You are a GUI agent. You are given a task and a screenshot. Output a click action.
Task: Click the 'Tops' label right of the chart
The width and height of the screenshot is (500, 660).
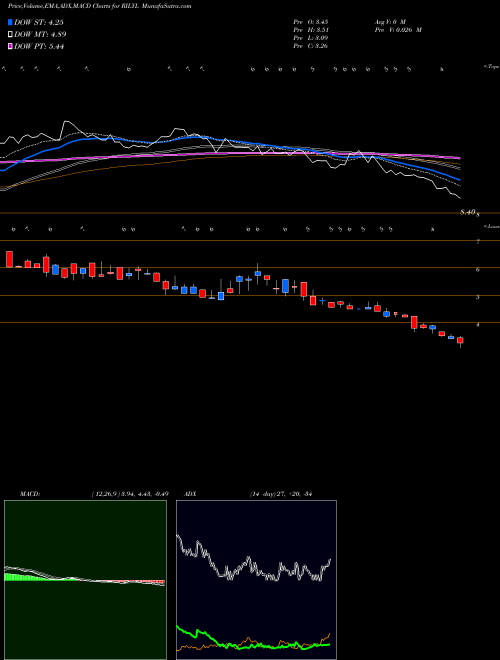(x=491, y=67)
